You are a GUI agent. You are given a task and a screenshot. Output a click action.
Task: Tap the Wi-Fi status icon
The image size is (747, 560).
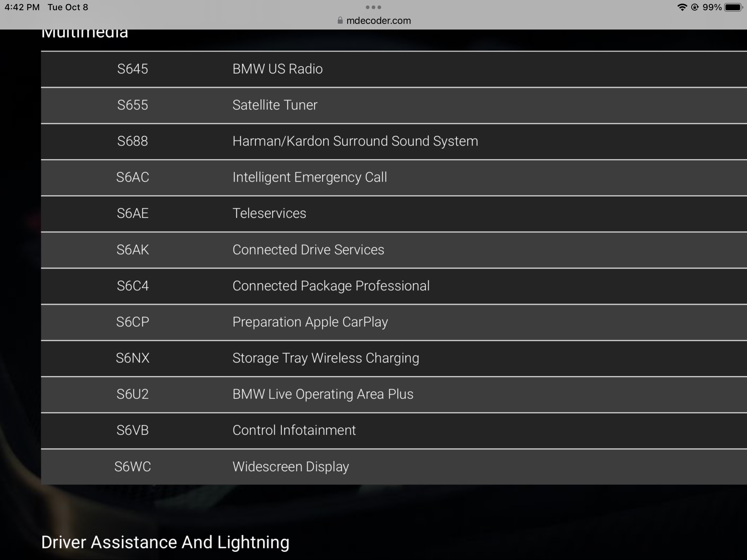(682, 7)
